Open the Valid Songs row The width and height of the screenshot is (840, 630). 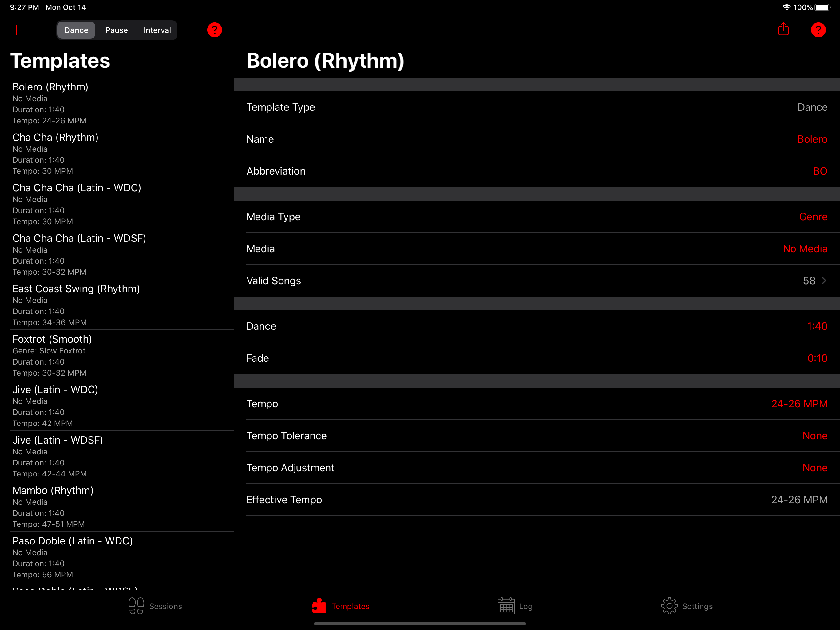coord(537,281)
